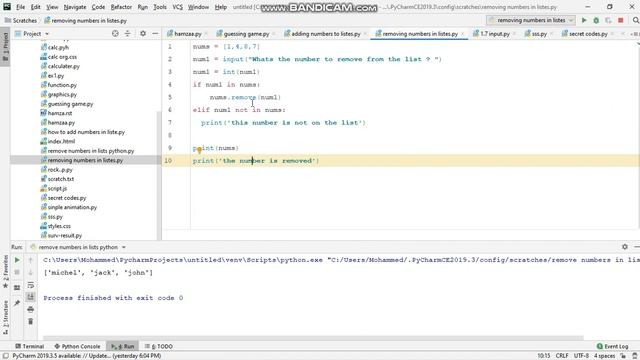This screenshot has width=640, height=360.
Task: Open the Event Log
Action: (613, 346)
